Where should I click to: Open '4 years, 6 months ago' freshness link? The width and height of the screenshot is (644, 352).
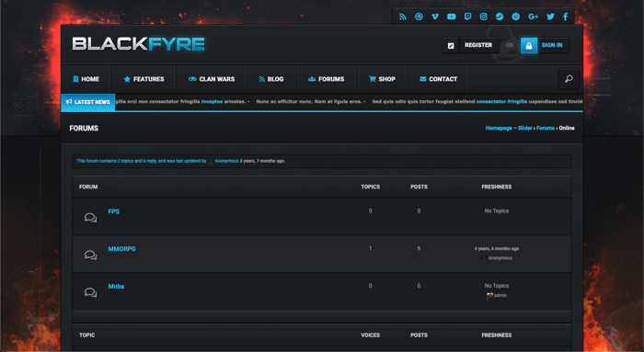[x=497, y=249]
